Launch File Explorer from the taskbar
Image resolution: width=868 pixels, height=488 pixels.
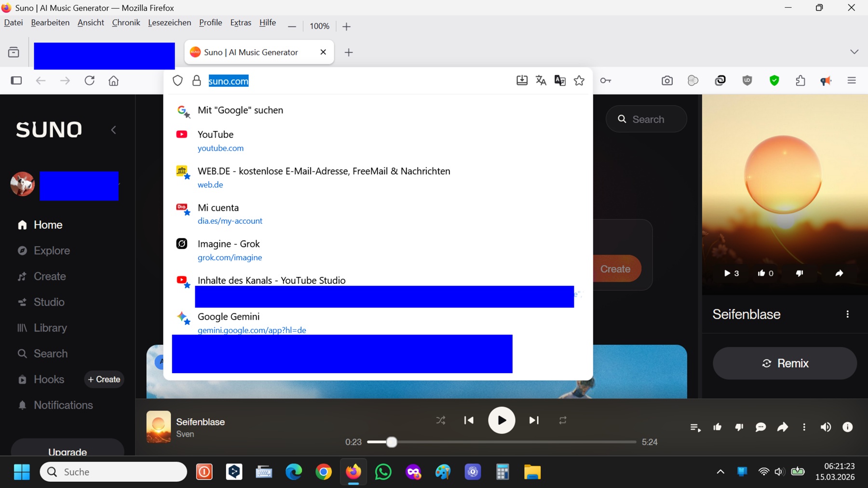coord(532,472)
